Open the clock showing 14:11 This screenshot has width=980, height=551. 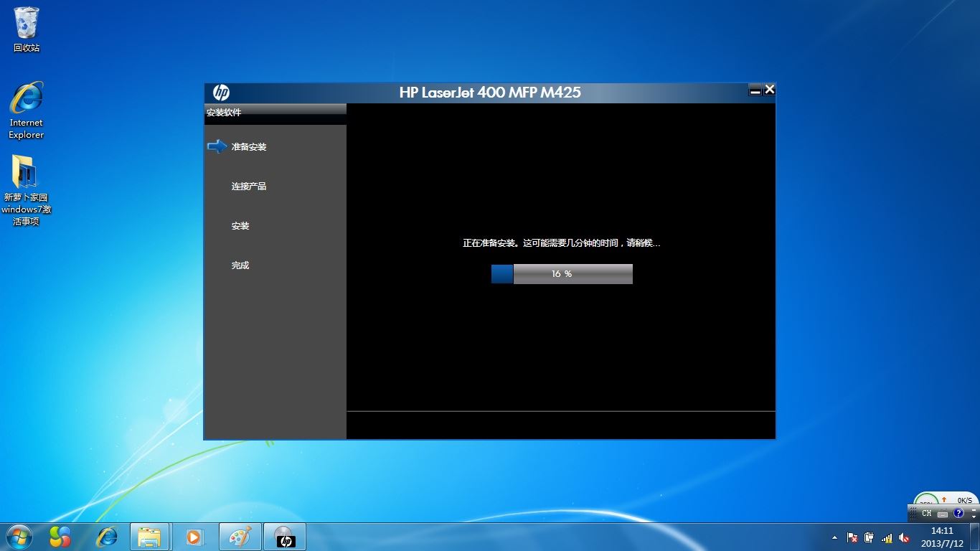[942, 537]
